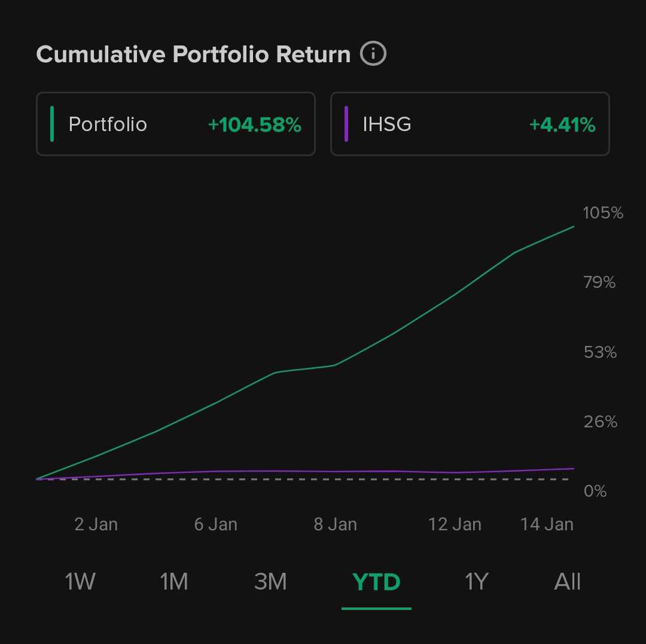The width and height of the screenshot is (646, 644).
Task: Switch chart to 1Y range
Action: tap(477, 581)
